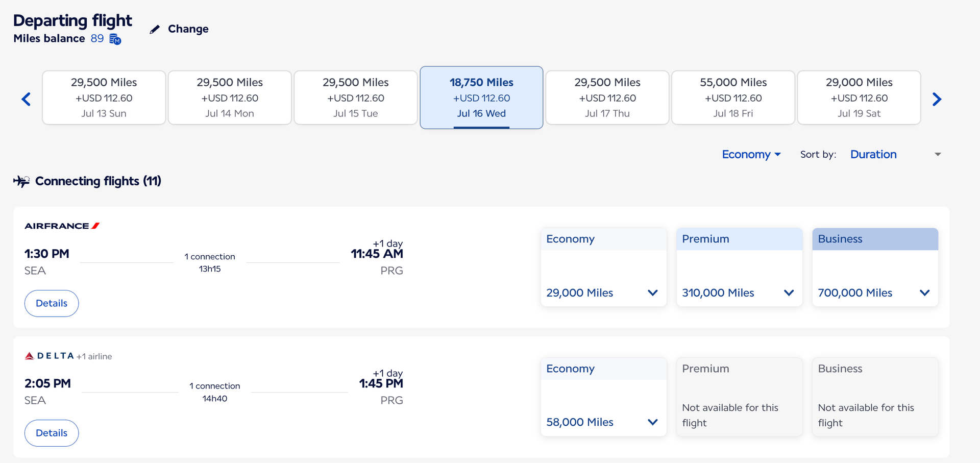
Task: Switch to the Jul 13 Sun date card
Action: [x=104, y=98]
